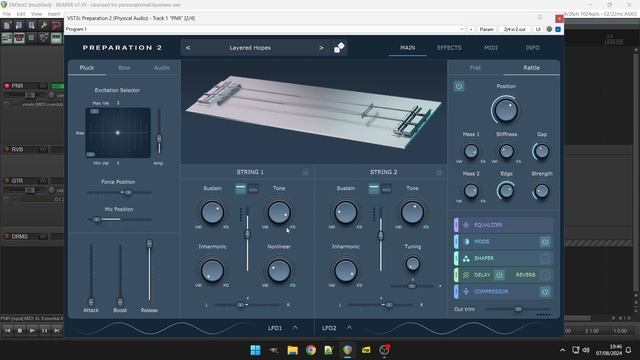Viewport: 640px width, 360px height.
Task: Click the Force Position slider handle
Action: (x=127, y=192)
